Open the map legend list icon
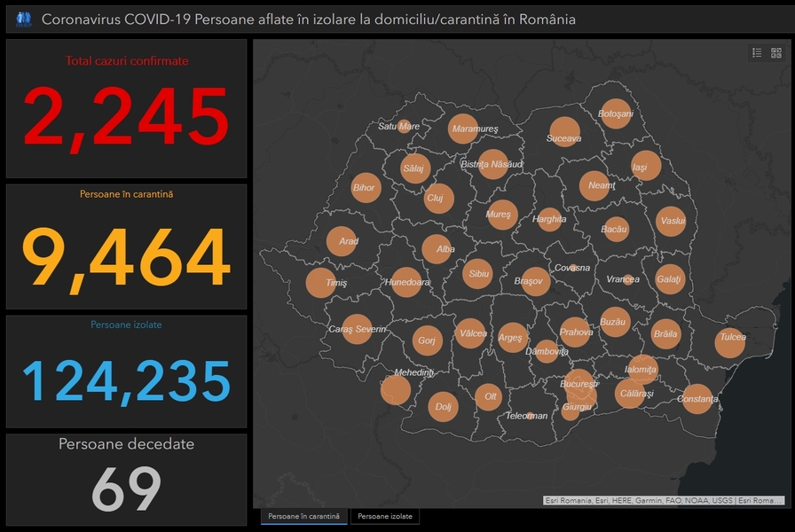 (x=757, y=53)
